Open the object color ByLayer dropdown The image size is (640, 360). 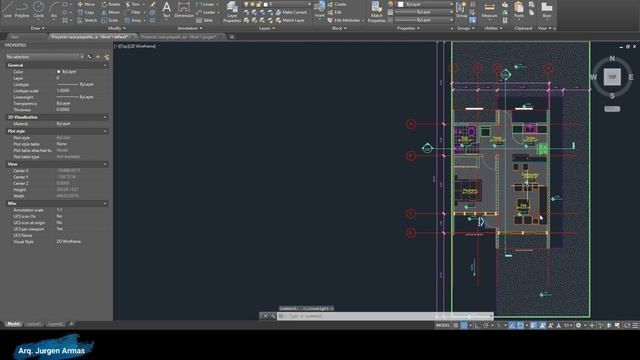click(x=425, y=4)
